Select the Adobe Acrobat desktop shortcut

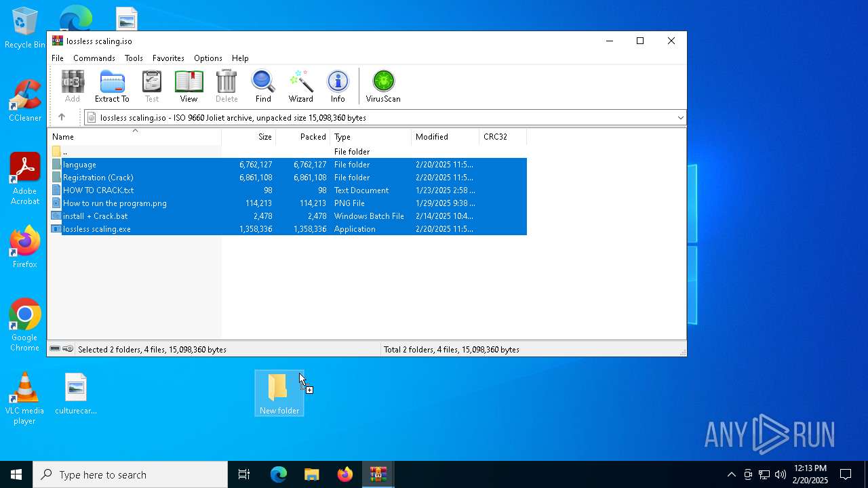click(x=25, y=179)
